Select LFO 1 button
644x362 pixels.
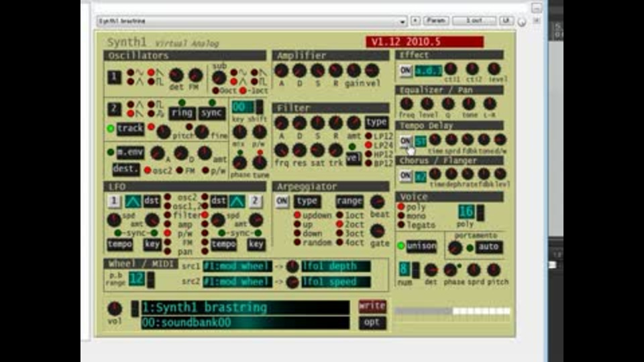point(114,201)
